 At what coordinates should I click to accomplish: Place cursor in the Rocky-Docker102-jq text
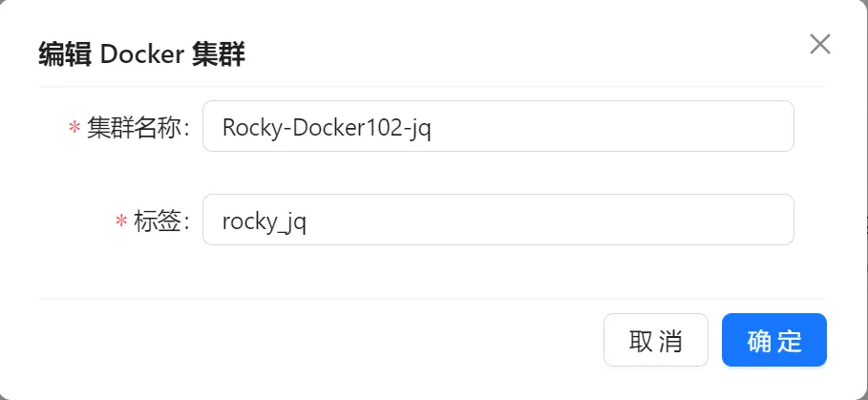(326, 127)
